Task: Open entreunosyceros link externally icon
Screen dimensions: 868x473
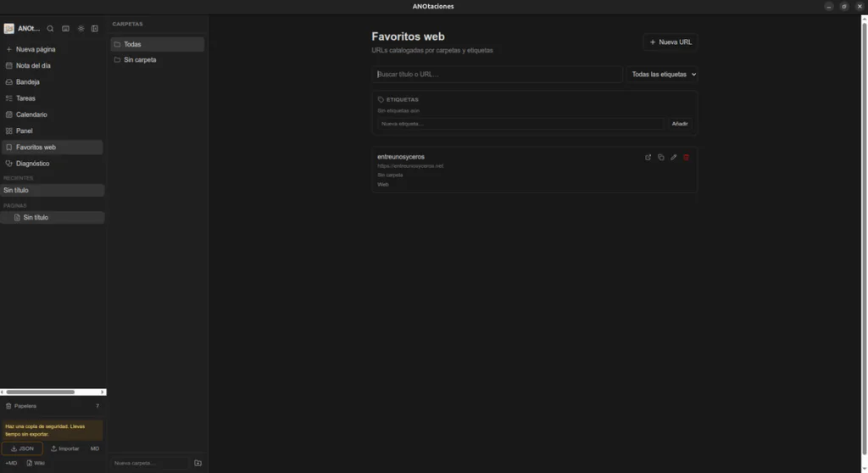Action: [648, 158]
